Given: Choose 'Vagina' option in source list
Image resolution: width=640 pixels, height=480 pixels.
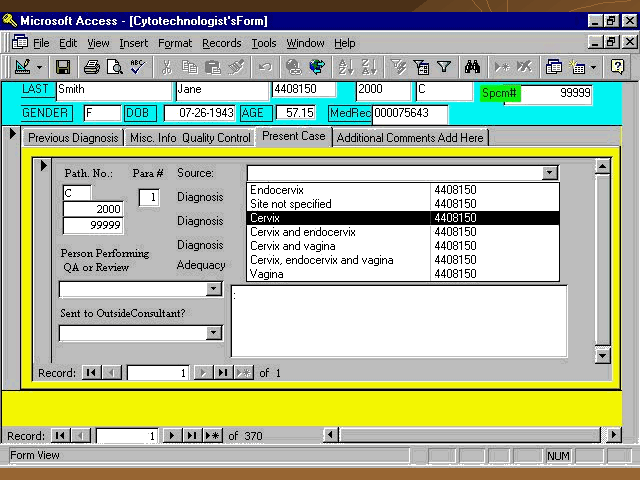Looking at the screenshot, I should 267,274.
